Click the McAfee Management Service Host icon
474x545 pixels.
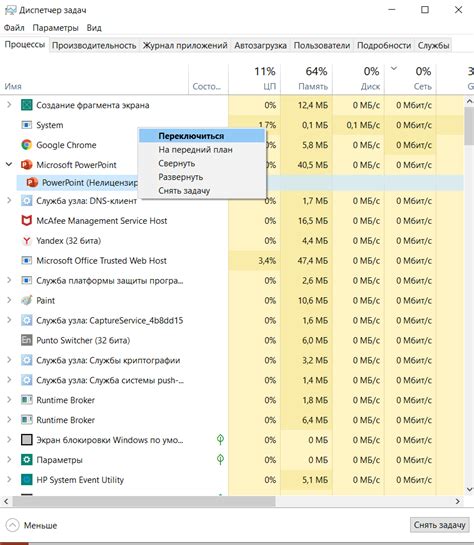click(x=27, y=220)
